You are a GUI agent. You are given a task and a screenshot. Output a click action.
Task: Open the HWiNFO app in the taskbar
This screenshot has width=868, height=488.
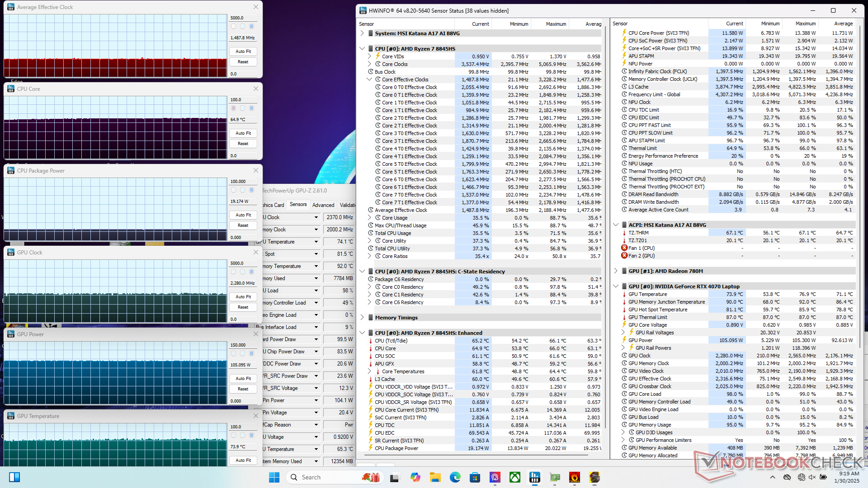click(x=535, y=477)
